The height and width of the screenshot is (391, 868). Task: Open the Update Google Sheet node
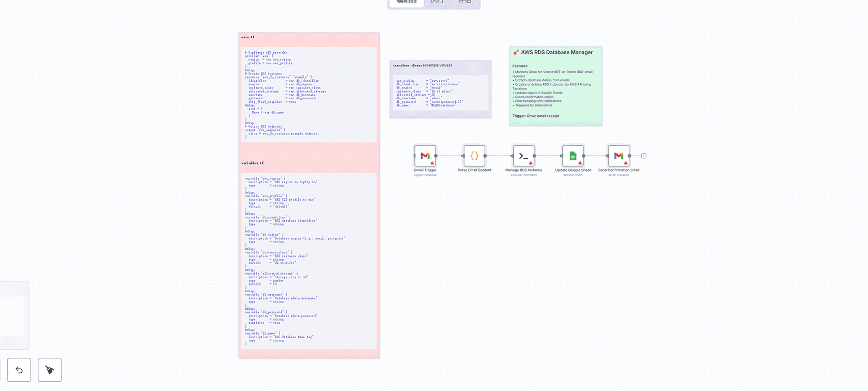coord(572,156)
